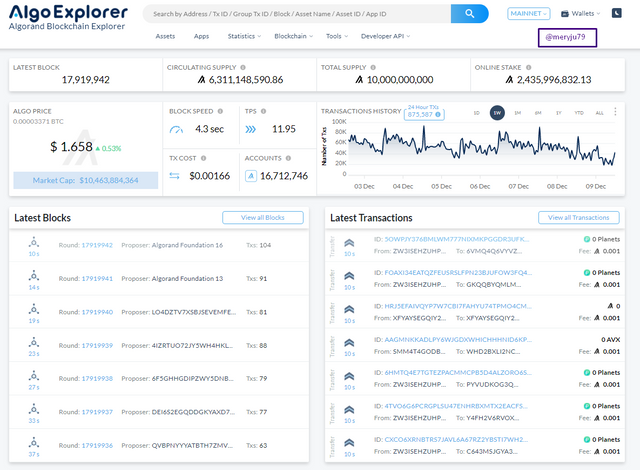Viewport: 640px width, 470px height.
Task: Click the block icon for round 17919941
Action: (34, 276)
